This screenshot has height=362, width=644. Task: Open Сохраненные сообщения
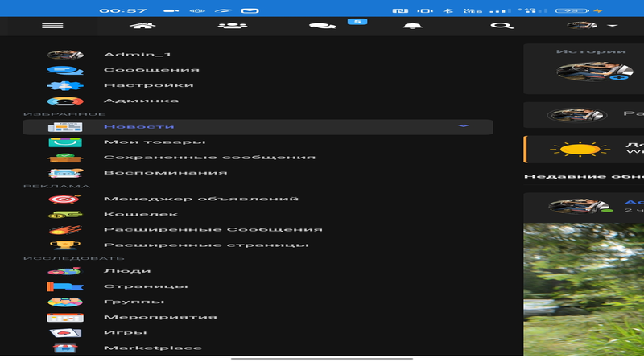click(208, 158)
